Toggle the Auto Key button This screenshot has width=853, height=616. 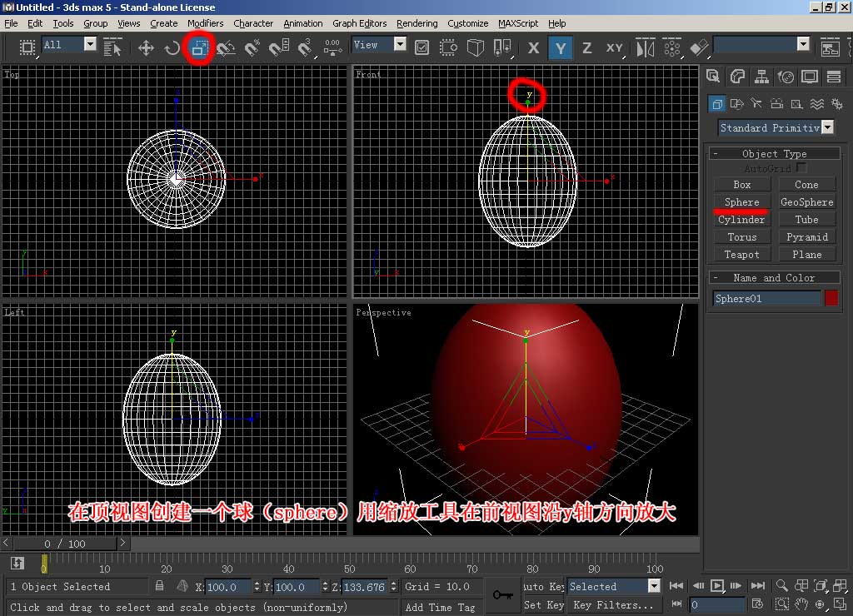543,586
